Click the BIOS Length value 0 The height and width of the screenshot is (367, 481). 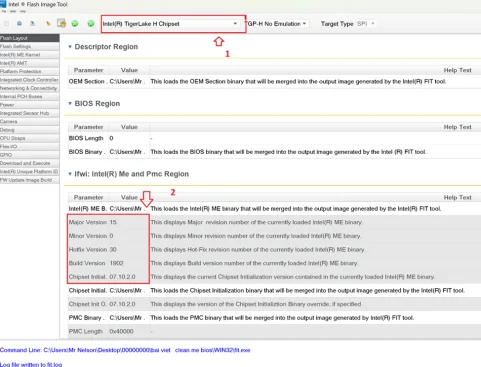[x=111, y=138]
